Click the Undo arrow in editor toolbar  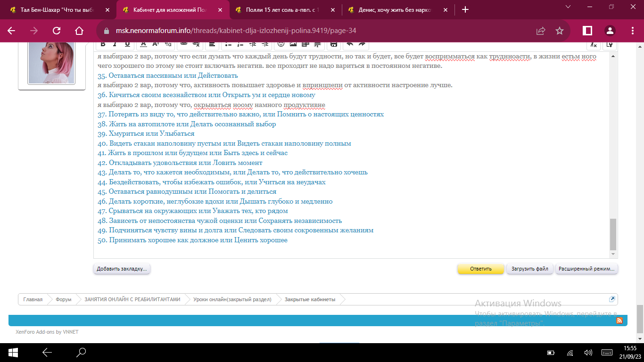(349, 44)
